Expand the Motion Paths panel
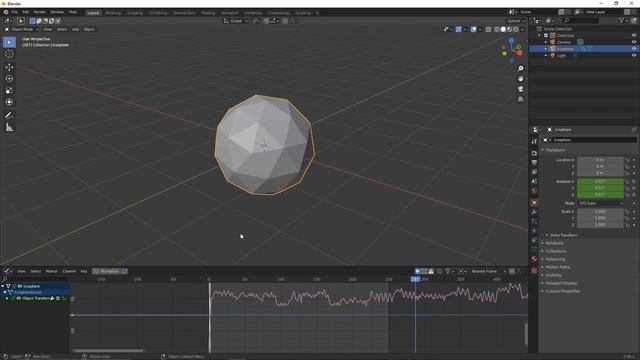Screen dimensions: 640x360 (557, 267)
